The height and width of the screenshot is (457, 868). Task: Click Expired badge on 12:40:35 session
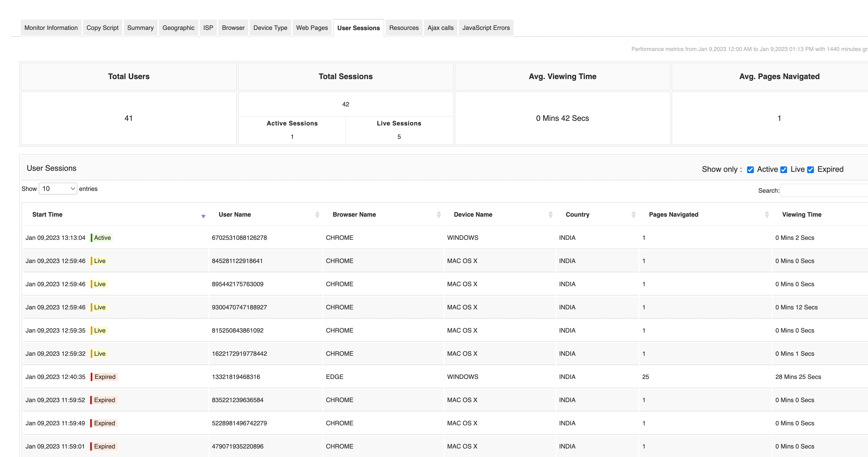point(105,377)
